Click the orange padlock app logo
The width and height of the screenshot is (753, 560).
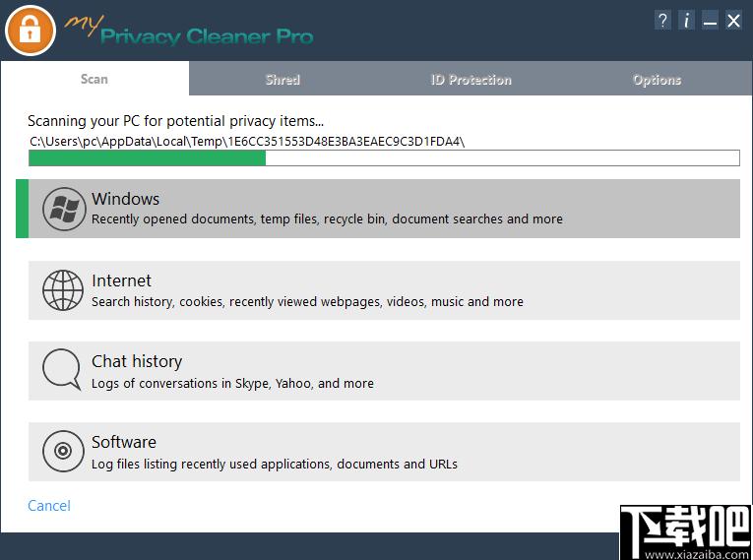coord(31,31)
